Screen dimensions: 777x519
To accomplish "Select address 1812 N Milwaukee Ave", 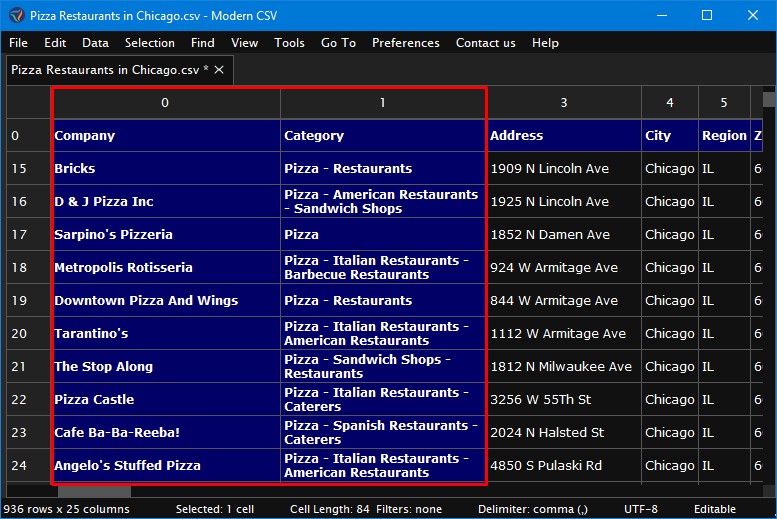I will 564,367.
